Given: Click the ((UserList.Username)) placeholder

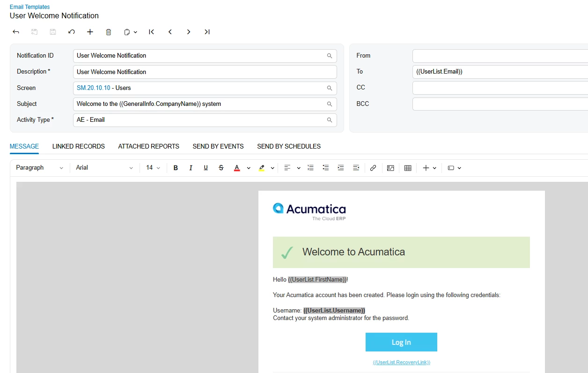Looking at the screenshot, I should 334,310.
